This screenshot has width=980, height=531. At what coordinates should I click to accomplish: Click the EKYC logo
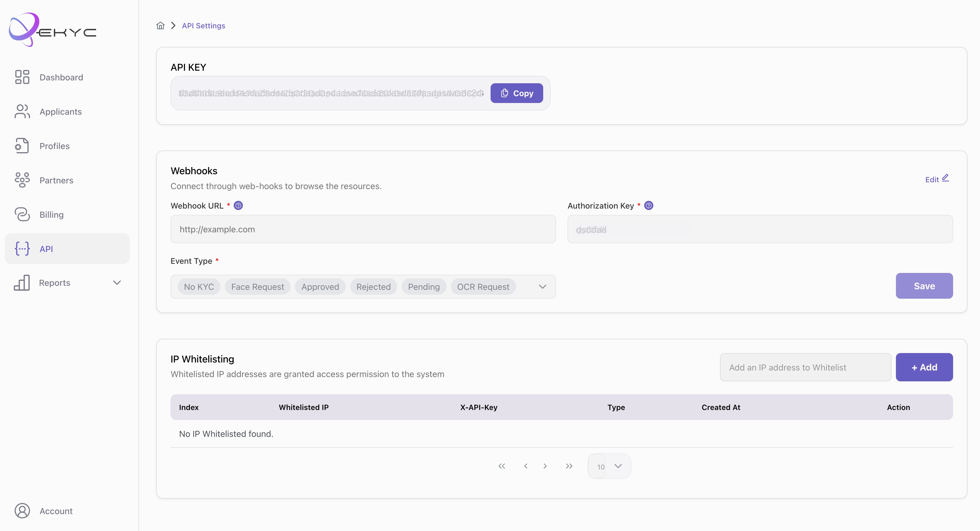(53, 30)
